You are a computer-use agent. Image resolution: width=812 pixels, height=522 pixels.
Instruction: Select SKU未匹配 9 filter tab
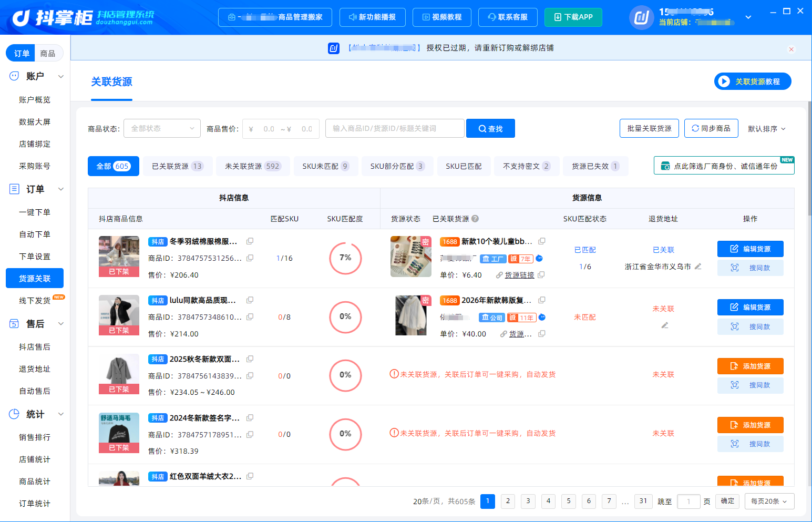click(x=326, y=166)
